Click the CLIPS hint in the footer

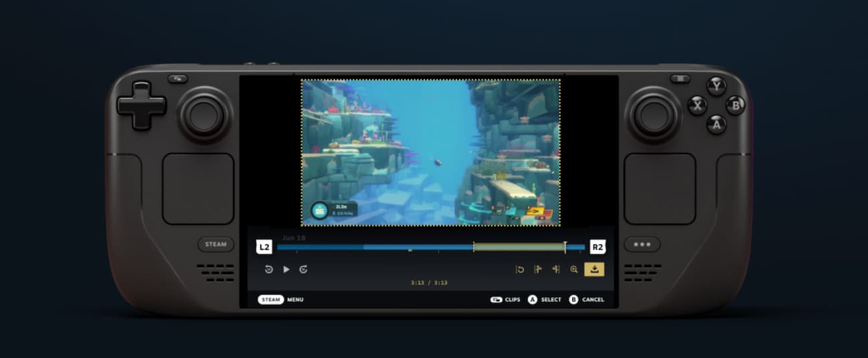tap(505, 300)
